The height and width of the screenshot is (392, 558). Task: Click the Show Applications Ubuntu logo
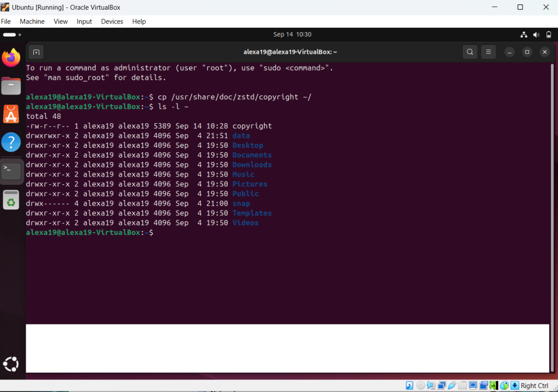(x=11, y=364)
